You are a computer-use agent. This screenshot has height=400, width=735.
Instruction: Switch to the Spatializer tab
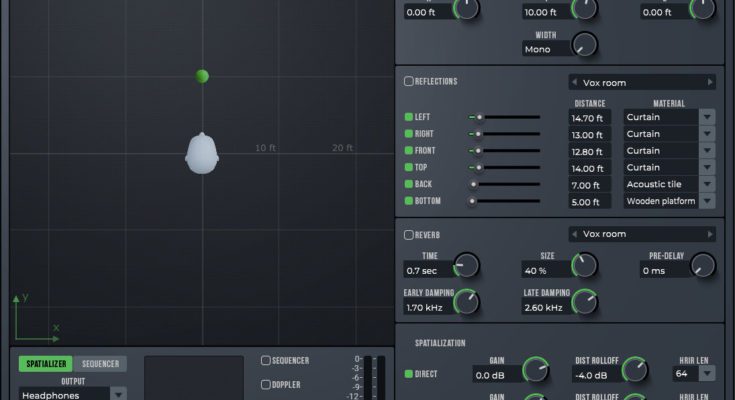(x=44, y=364)
